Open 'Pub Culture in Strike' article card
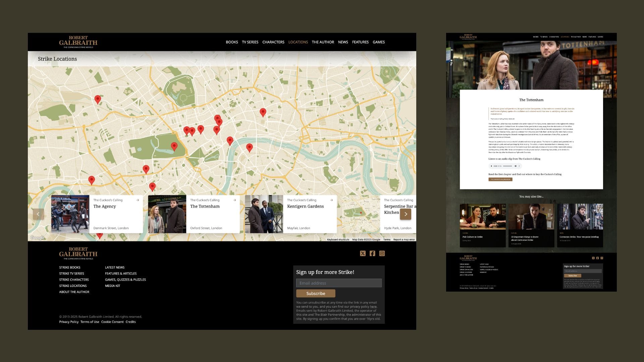644x362 pixels. pyautogui.click(x=483, y=225)
